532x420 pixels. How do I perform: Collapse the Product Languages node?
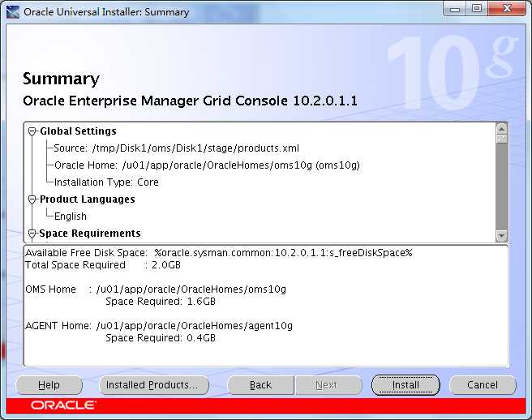pos(32,199)
